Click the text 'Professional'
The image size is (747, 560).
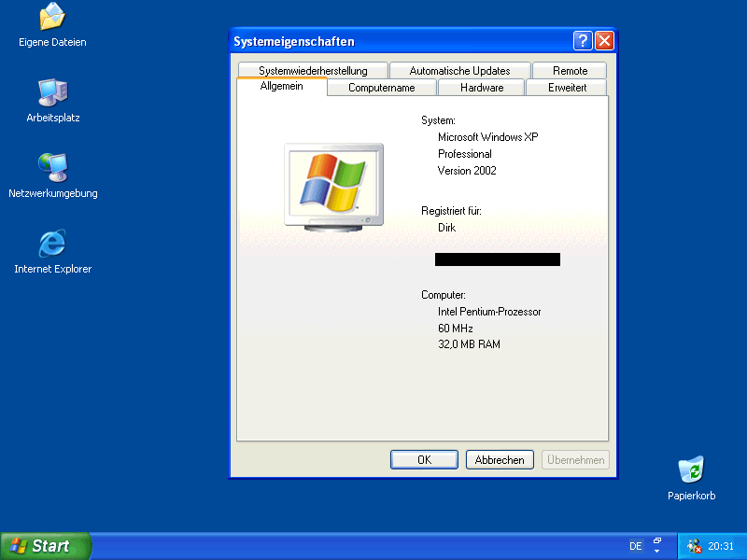coord(464,154)
